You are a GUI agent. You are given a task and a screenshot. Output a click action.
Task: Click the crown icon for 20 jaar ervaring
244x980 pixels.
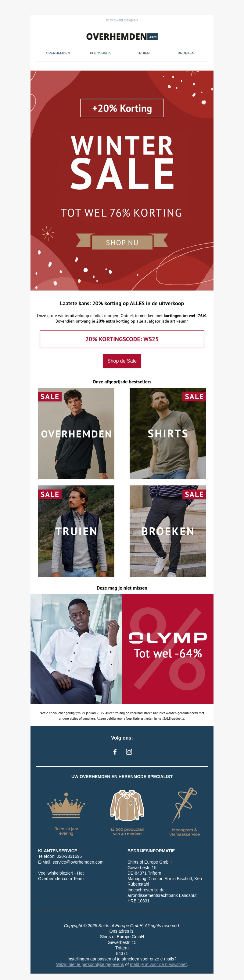[66, 805]
